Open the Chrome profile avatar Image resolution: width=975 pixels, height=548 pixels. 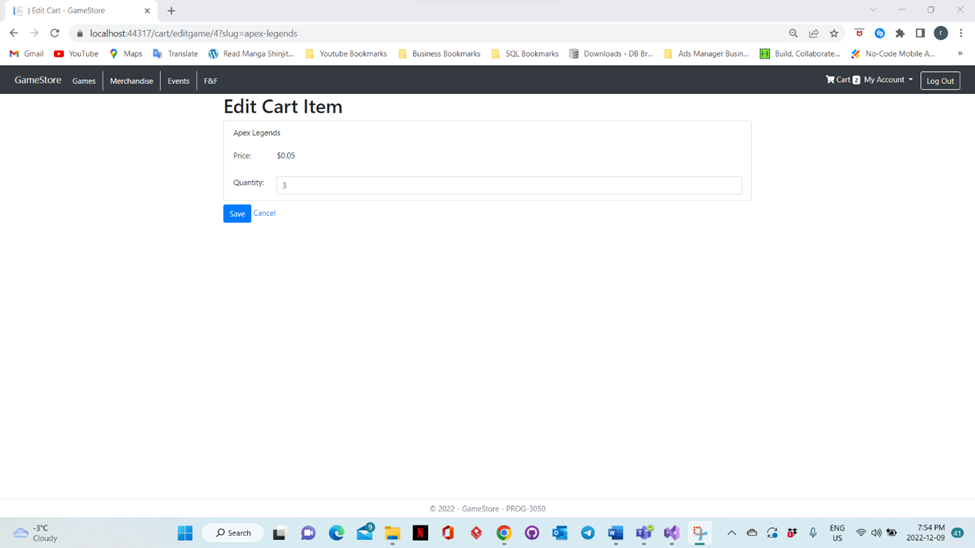pyautogui.click(x=941, y=34)
